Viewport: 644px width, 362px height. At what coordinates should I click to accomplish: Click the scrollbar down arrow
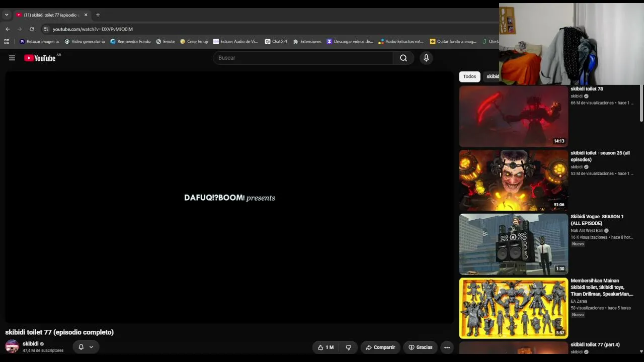coord(641,351)
